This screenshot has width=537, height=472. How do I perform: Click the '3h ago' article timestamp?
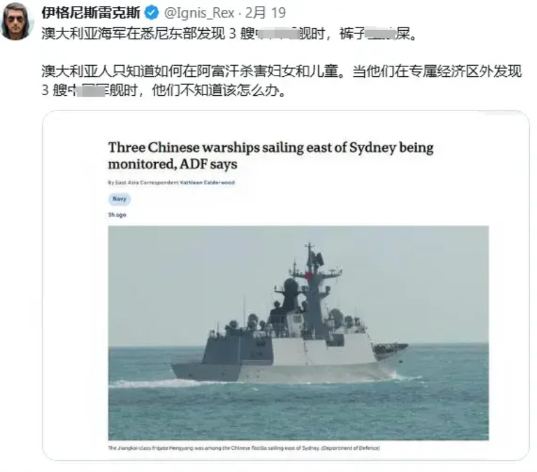[x=117, y=215]
